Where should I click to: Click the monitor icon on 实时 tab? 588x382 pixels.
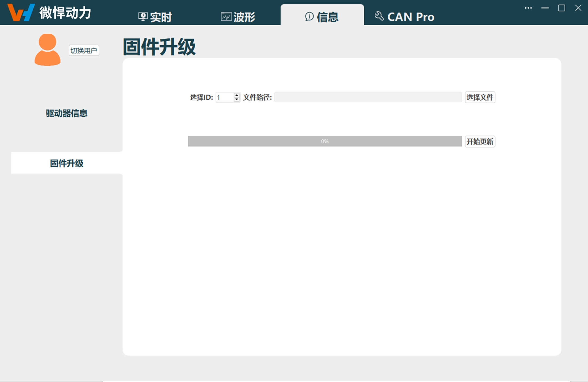click(143, 17)
